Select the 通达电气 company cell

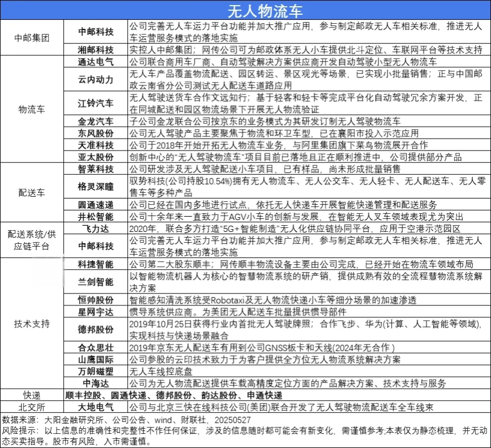pyautogui.click(x=95, y=62)
